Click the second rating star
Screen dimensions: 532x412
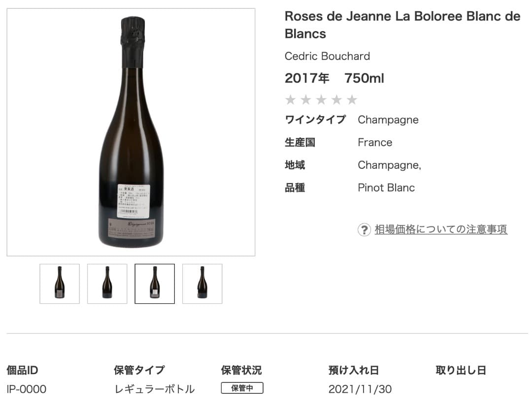(306, 100)
